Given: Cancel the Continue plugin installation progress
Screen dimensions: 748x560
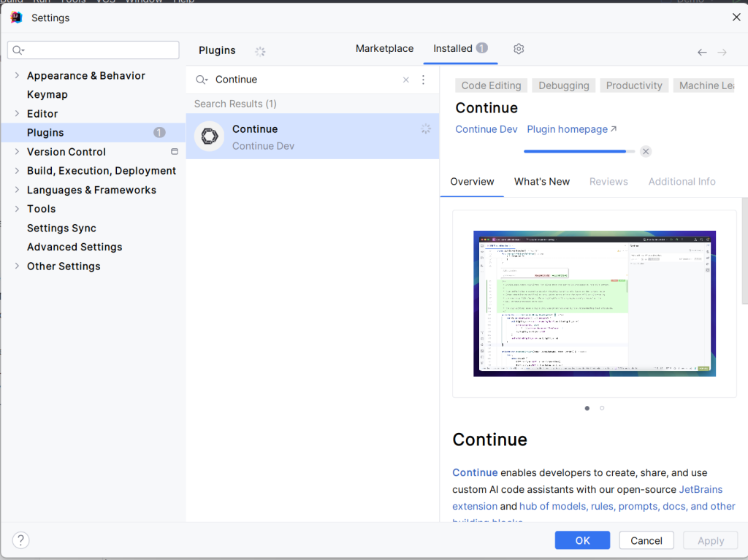Looking at the screenshot, I should tap(646, 152).
